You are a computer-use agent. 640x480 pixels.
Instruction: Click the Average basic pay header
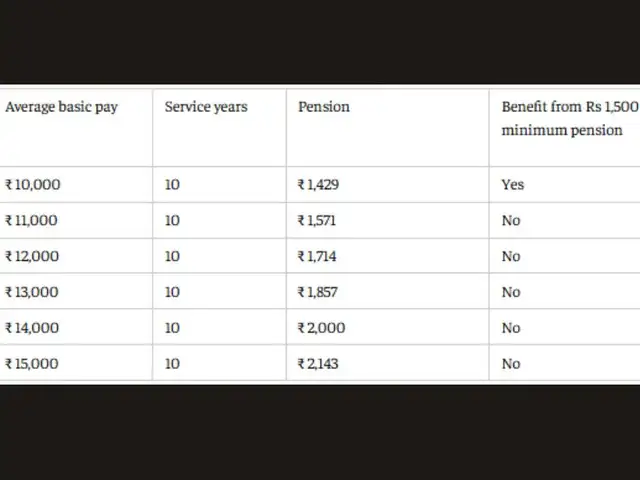click(x=61, y=107)
